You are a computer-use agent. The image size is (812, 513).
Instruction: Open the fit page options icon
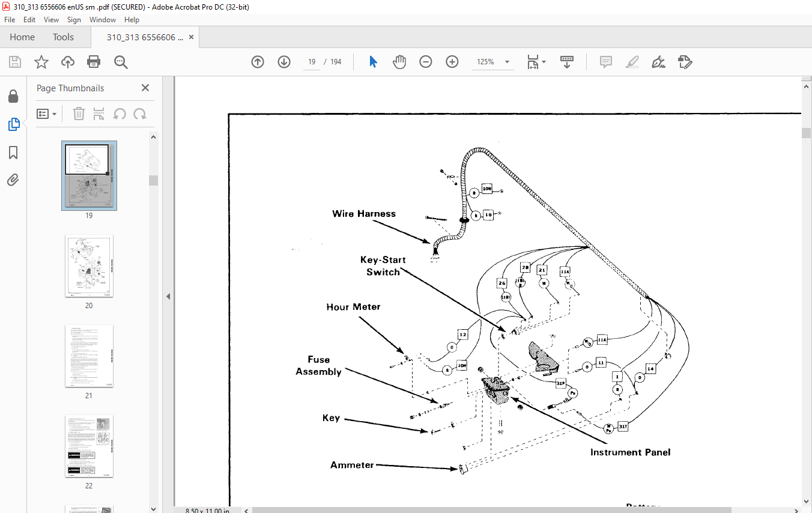click(x=536, y=62)
